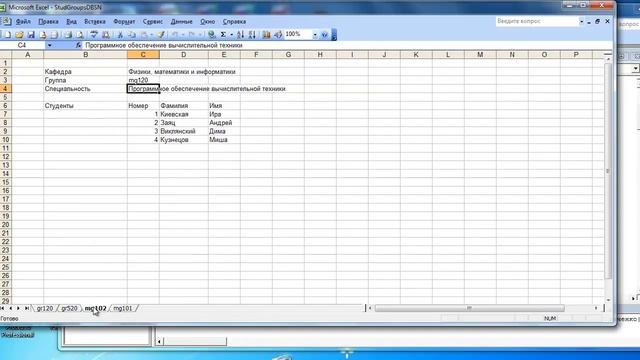Viewport: 640px width, 360px height.
Task: Go to first sheet with navigation arrow
Action: 2,308
